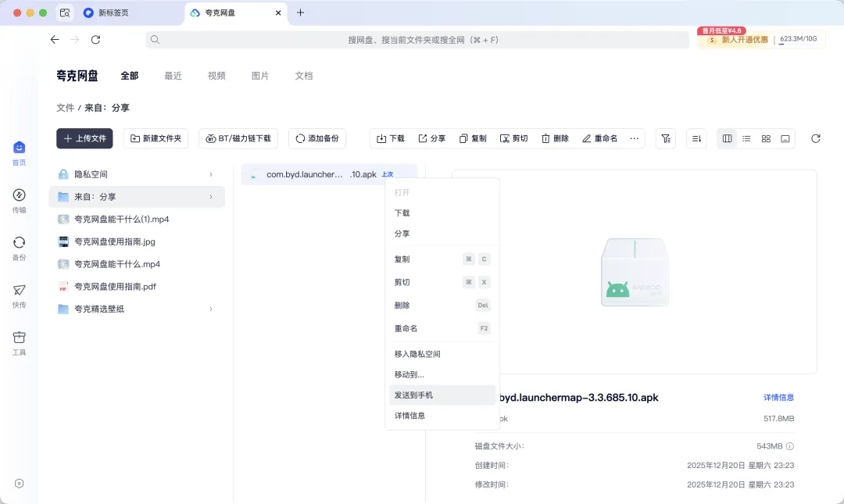Choose 删除 in the context menu
Screen dimensions: 844x504
(x=442, y=306)
